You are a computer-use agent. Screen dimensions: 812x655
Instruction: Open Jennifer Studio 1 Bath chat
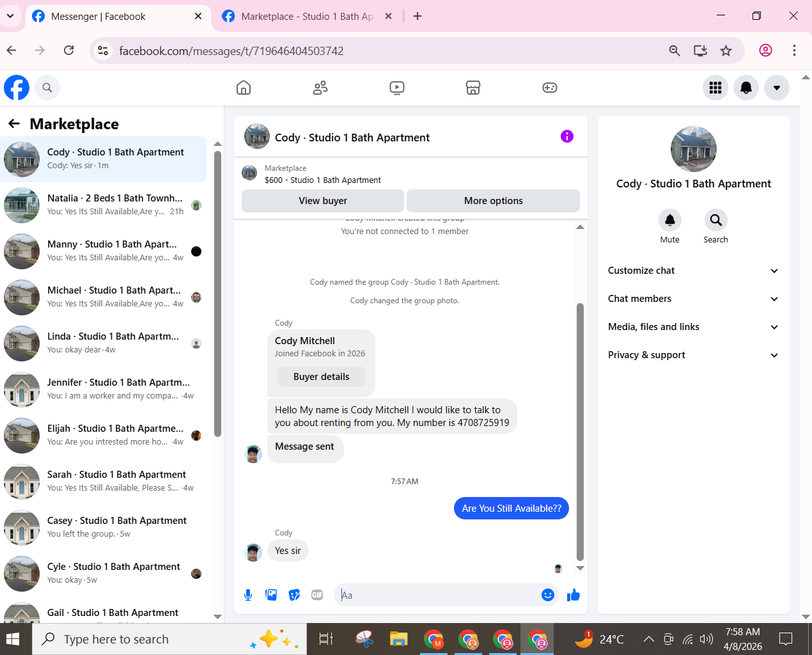[104, 390]
